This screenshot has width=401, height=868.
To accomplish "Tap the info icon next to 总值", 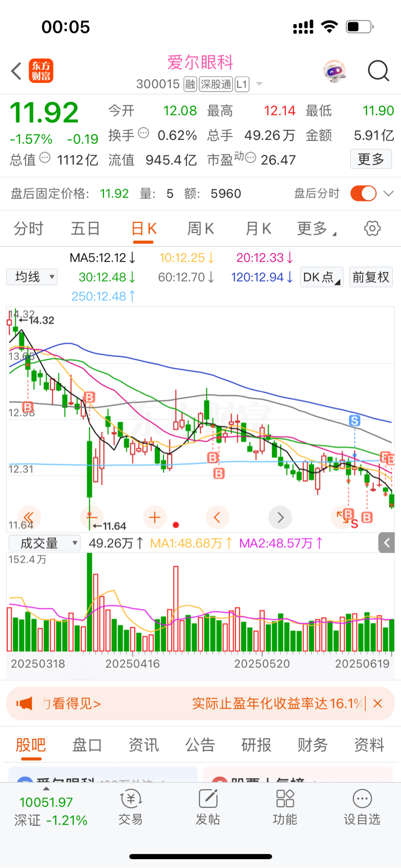I will (45, 158).
